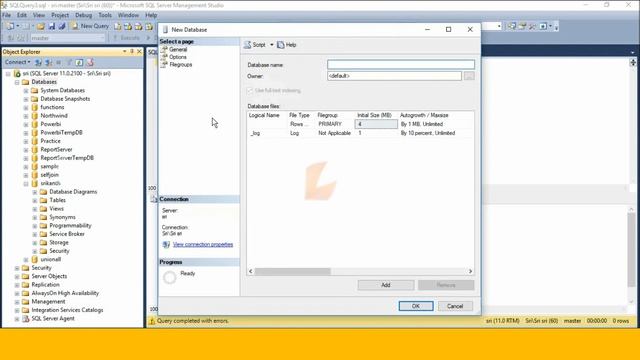Open the Project menu
Viewport: 640px width, 360px height.
[x=60, y=15]
